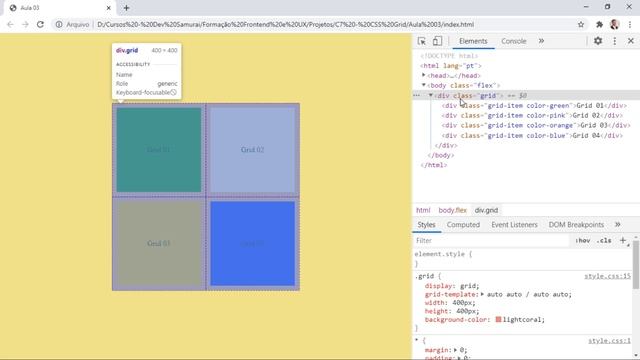Toggle the :hov element state button

[582, 241]
